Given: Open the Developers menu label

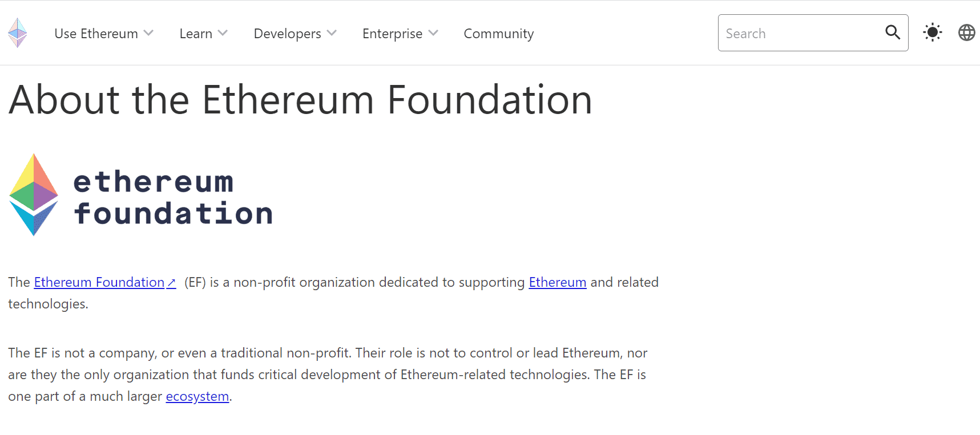Looking at the screenshot, I should point(287,34).
